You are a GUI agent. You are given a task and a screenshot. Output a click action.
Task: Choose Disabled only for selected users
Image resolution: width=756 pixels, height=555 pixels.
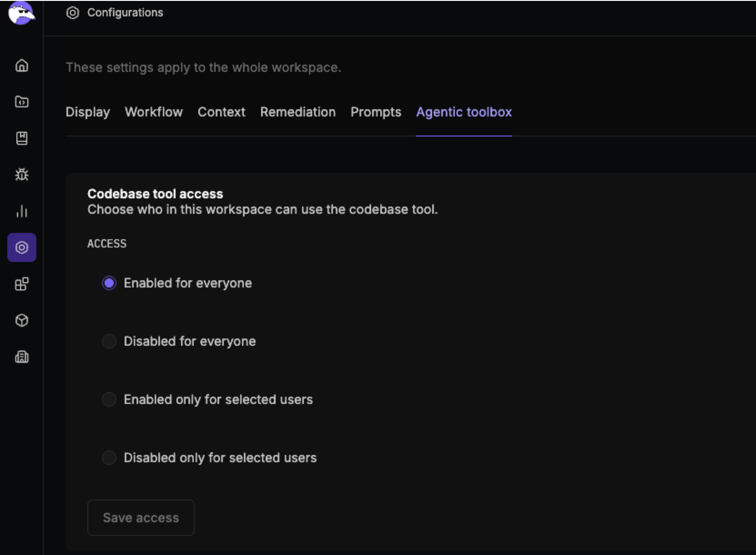pos(109,458)
